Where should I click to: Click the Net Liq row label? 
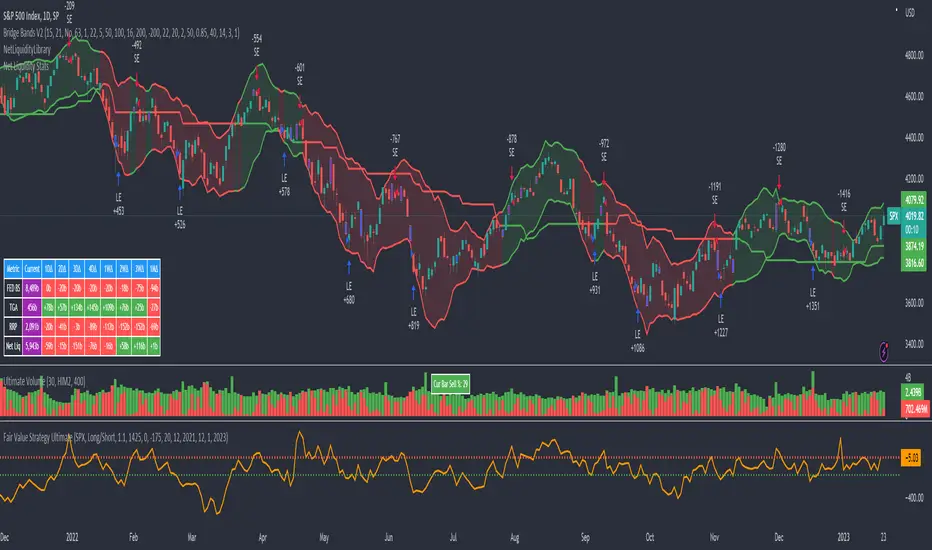[13, 345]
